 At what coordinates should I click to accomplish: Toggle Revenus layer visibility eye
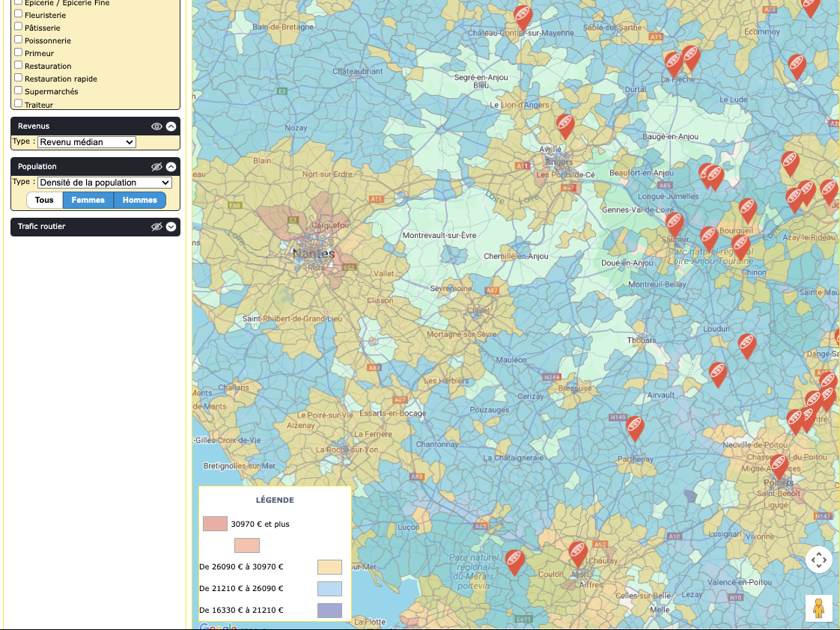coord(156,126)
